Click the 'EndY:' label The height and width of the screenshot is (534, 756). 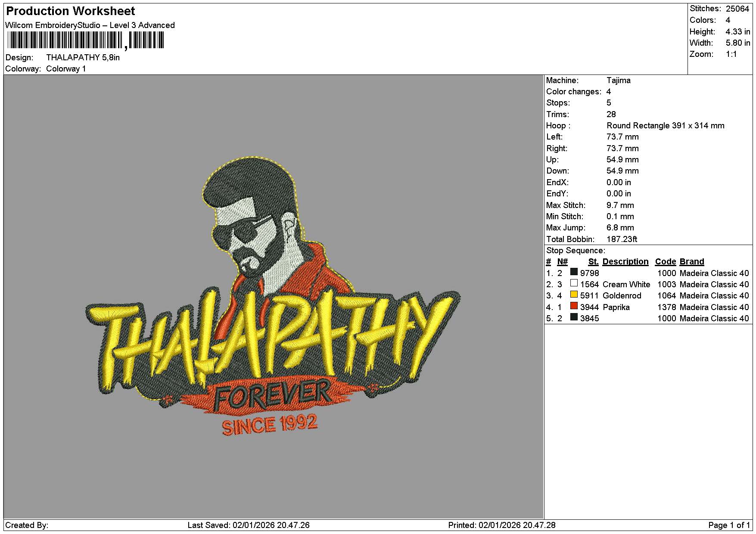point(557,194)
